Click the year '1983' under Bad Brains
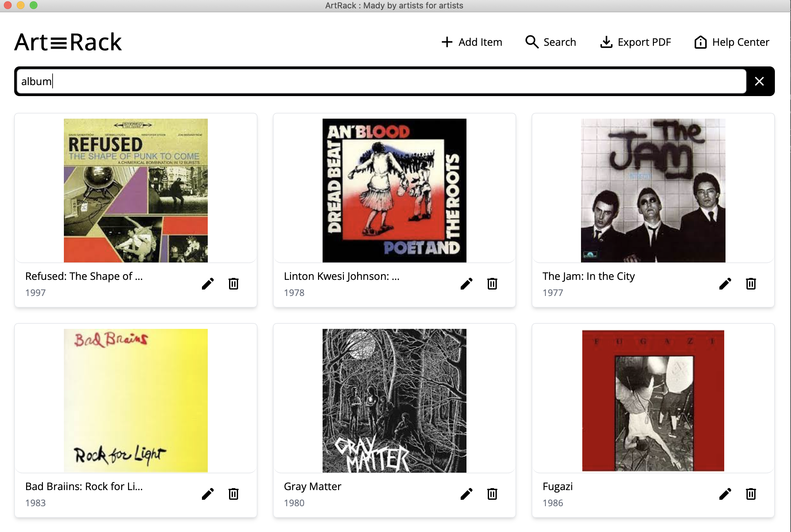Screen dimensions: 791x532 click(35, 503)
